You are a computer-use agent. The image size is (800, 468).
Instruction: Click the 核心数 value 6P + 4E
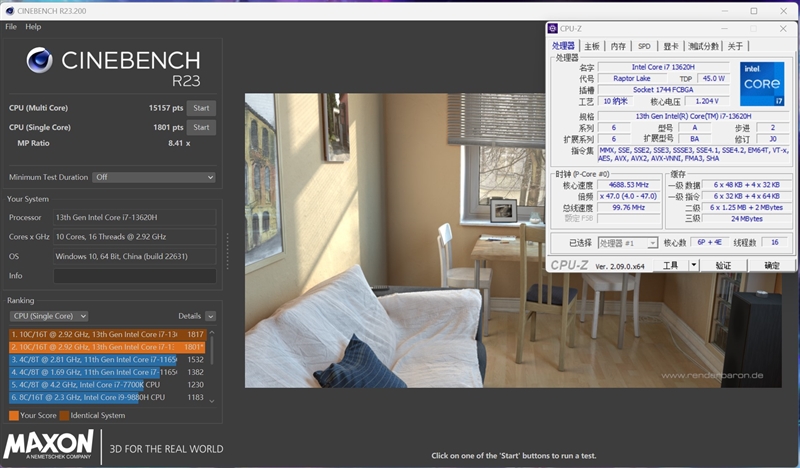click(x=709, y=242)
